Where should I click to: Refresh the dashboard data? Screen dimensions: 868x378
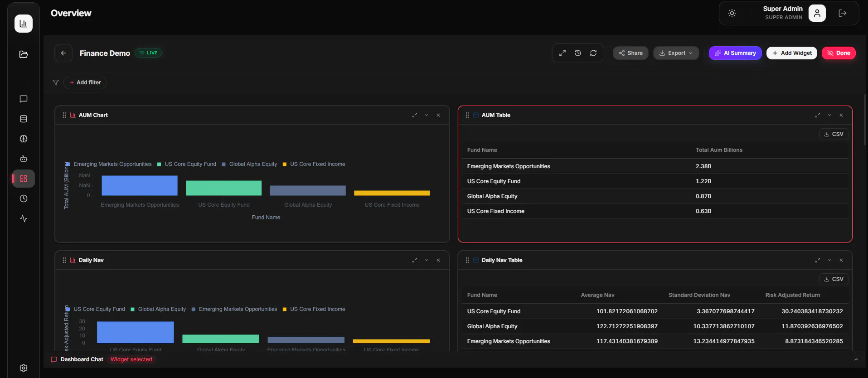click(x=593, y=53)
